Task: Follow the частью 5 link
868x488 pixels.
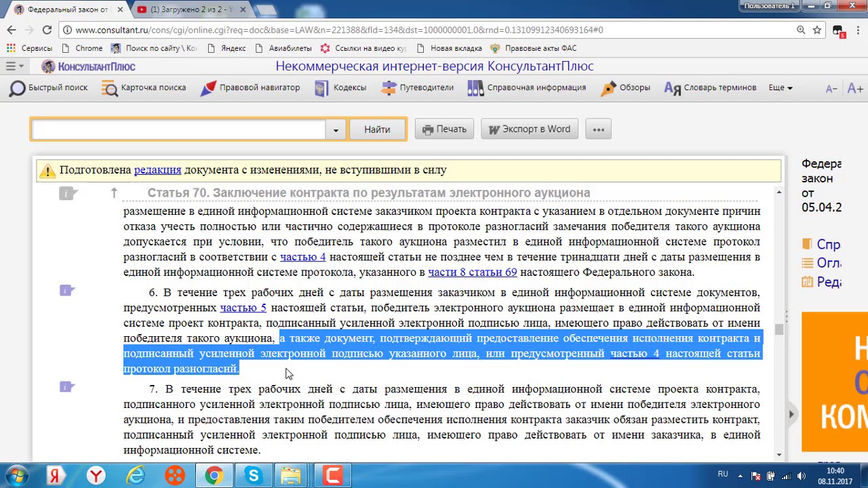Action: (x=243, y=308)
